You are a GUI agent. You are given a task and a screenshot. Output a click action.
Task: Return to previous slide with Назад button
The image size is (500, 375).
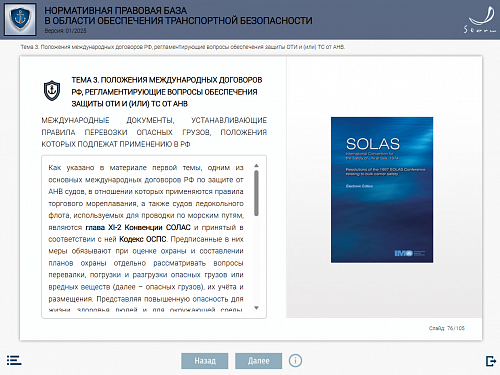(x=205, y=361)
